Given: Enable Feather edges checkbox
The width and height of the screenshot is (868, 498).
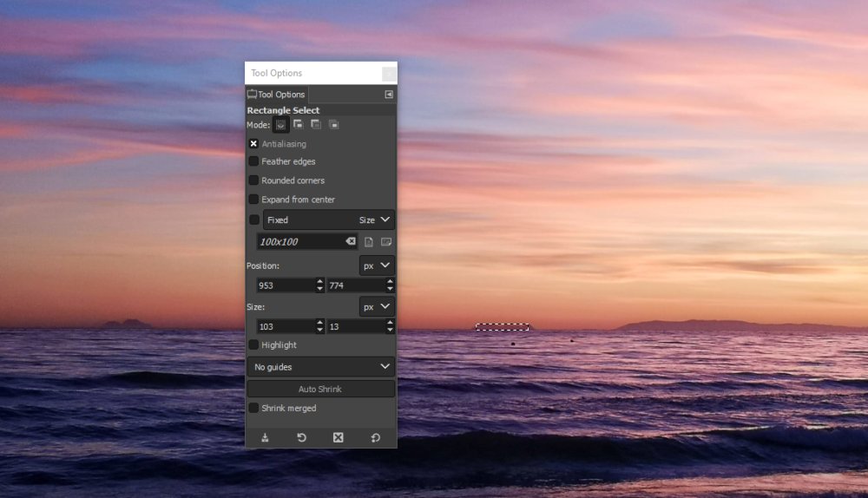Looking at the screenshot, I should coord(253,161).
